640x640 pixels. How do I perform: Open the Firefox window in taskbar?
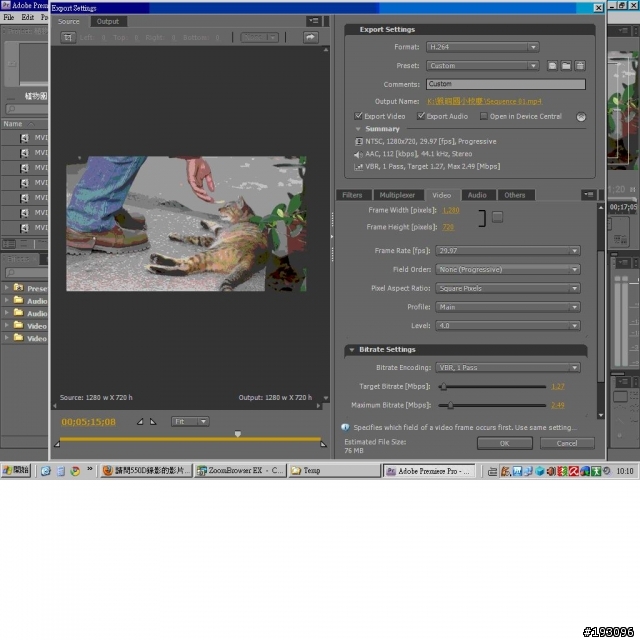(x=146, y=471)
